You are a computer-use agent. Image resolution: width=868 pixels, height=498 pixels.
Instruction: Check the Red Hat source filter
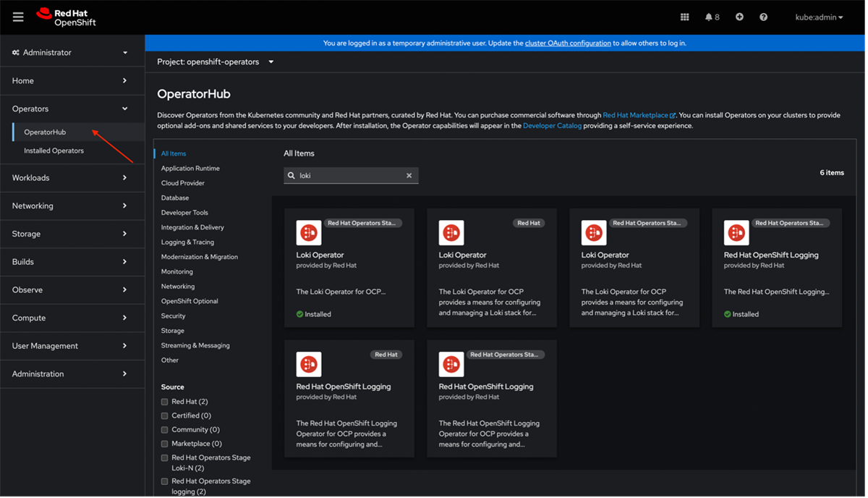pyautogui.click(x=165, y=402)
